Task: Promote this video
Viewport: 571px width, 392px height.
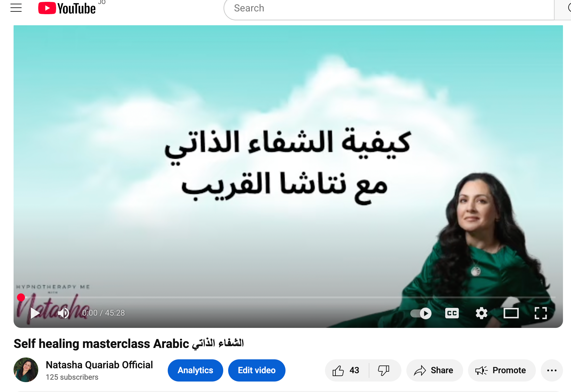Action: [501, 370]
